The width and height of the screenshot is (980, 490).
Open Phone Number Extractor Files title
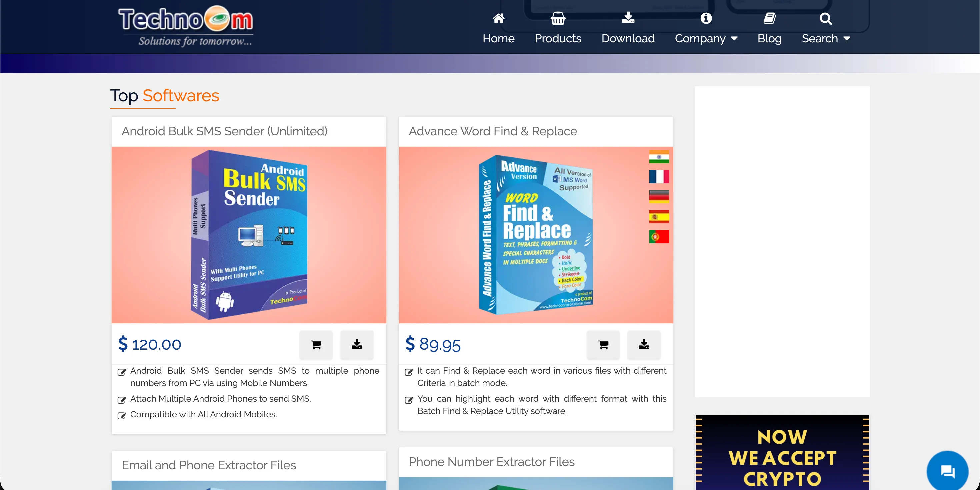(492, 462)
